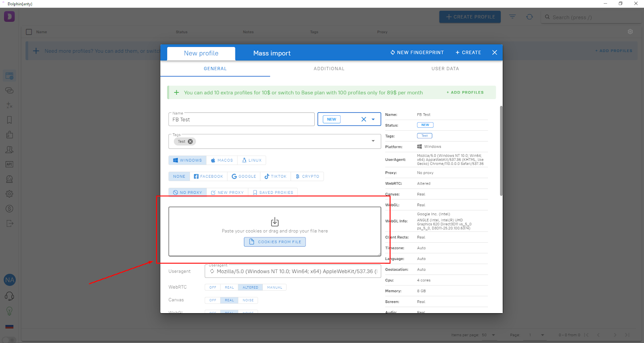Open table column settings gear
Image resolution: width=644 pixels, height=343 pixels.
coord(630,31)
